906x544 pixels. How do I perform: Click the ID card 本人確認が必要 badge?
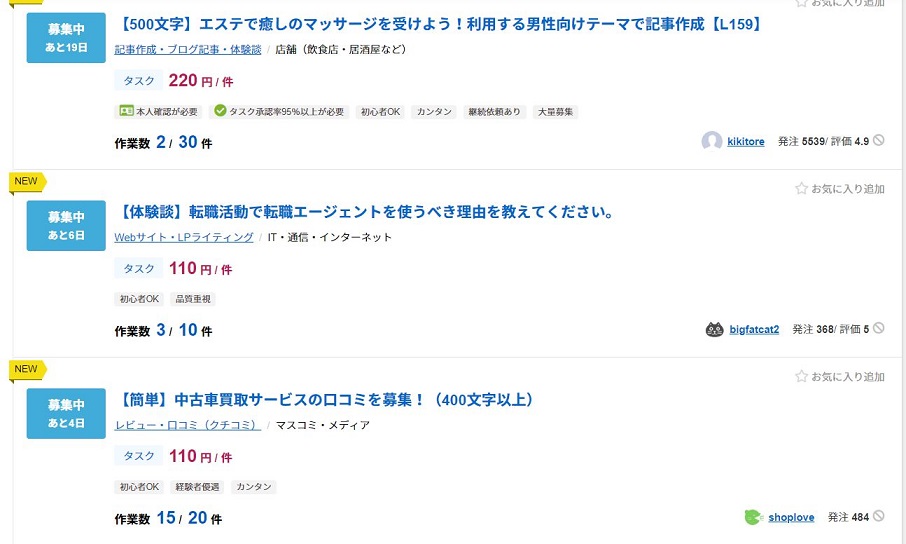[158, 112]
